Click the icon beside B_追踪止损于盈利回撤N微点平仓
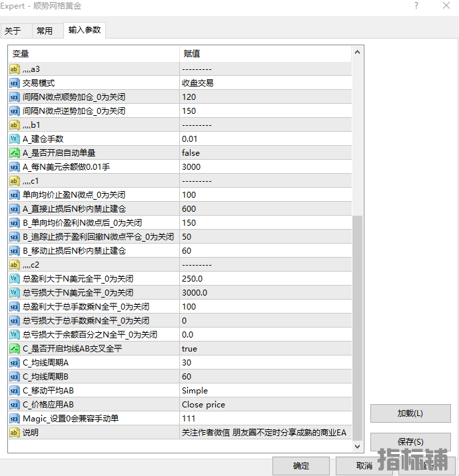The height and width of the screenshot is (476, 459). [14, 237]
